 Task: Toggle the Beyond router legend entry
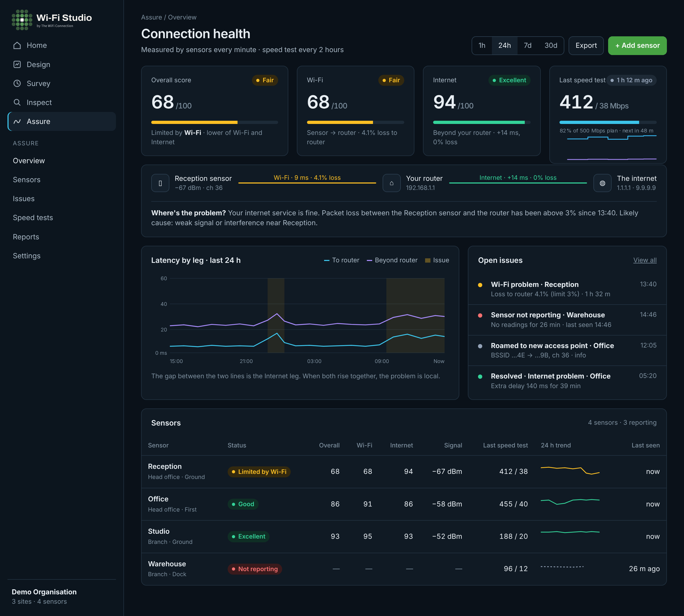click(392, 260)
